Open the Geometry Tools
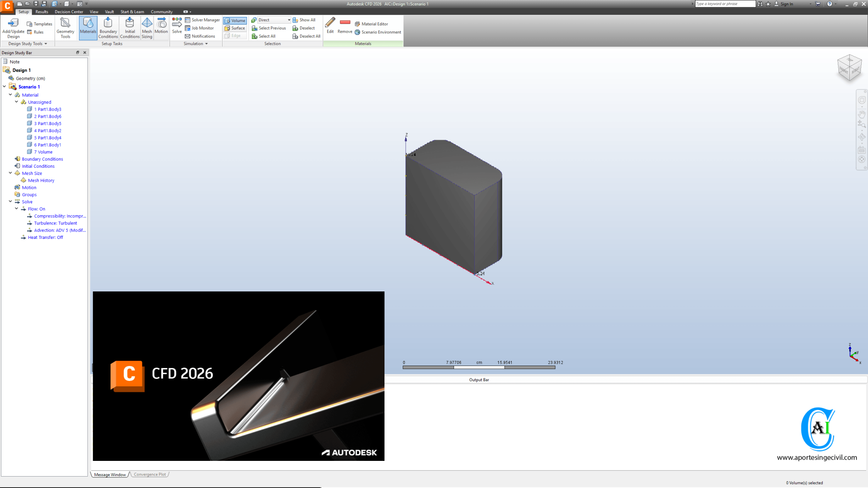868x488 pixels. [x=66, y=27]
